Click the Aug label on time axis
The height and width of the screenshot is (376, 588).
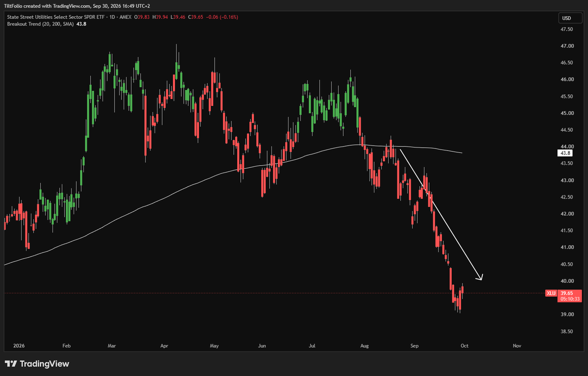(x=364, y=346)
